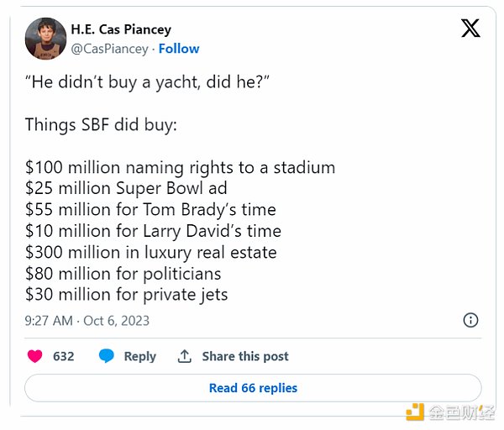Open the 9:27 AM · Oct 6, 2023 timestamp
Image resolution: width=504 pixels, height=430 pixels.
[87, 320]
